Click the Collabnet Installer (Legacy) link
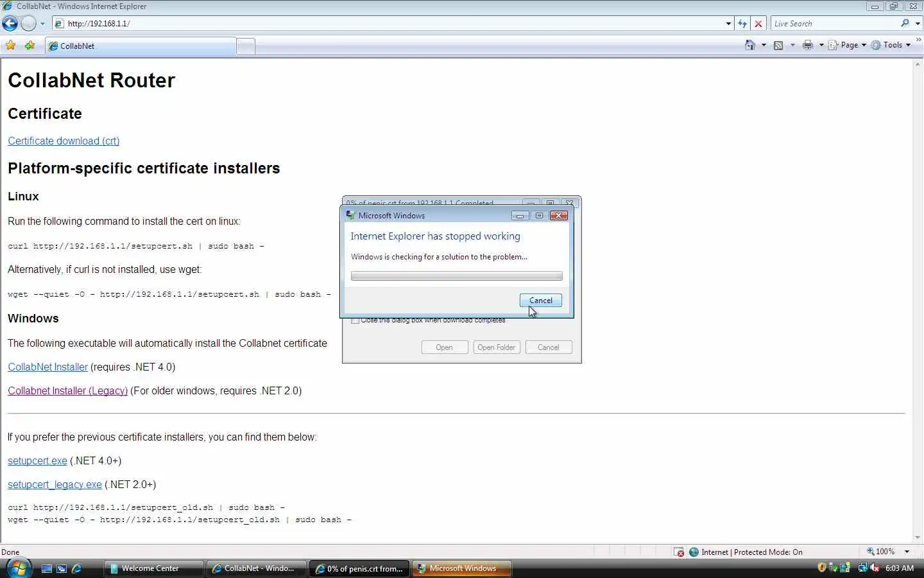The image size is (924, 578). [67, 391]
